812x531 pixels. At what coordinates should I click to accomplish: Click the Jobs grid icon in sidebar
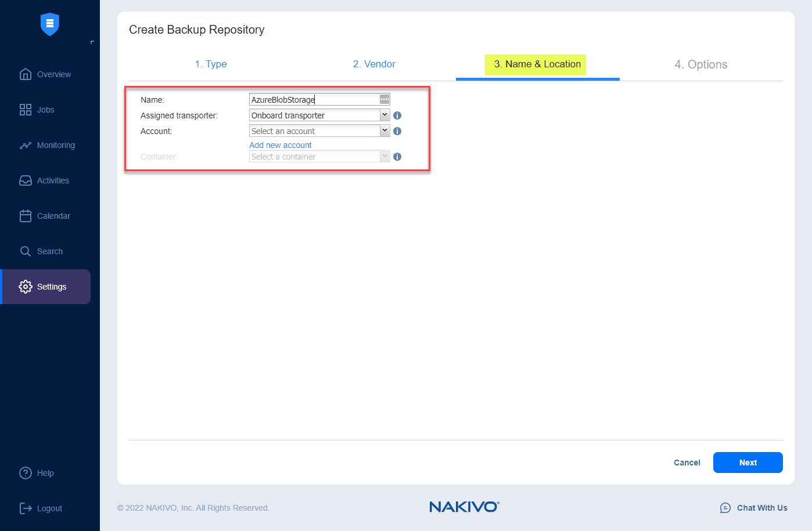26,110
